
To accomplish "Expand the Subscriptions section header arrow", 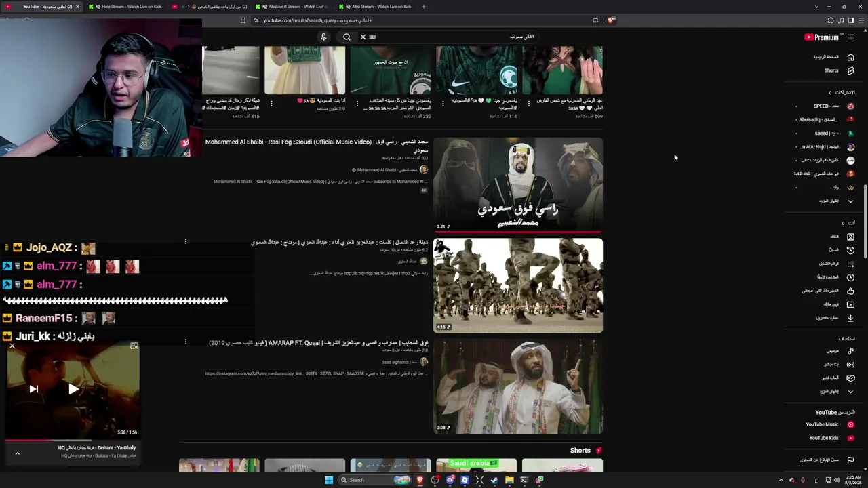I will click(829, 93).
